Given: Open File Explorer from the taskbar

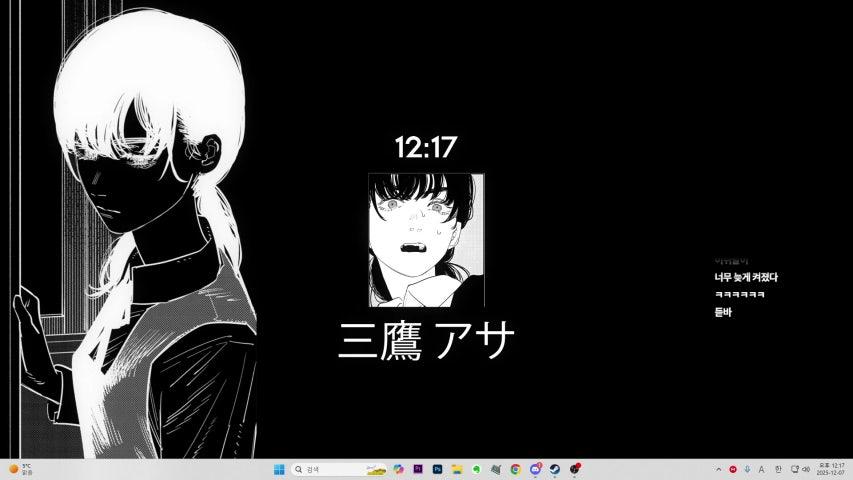Looking at the screenshot, I should click(x=457, y=469).
